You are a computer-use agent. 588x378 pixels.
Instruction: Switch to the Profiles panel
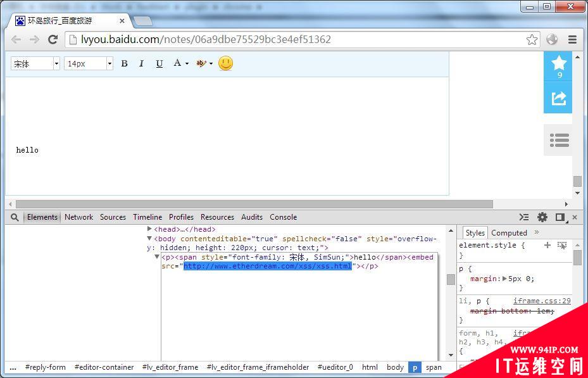[x=181, y=217]
